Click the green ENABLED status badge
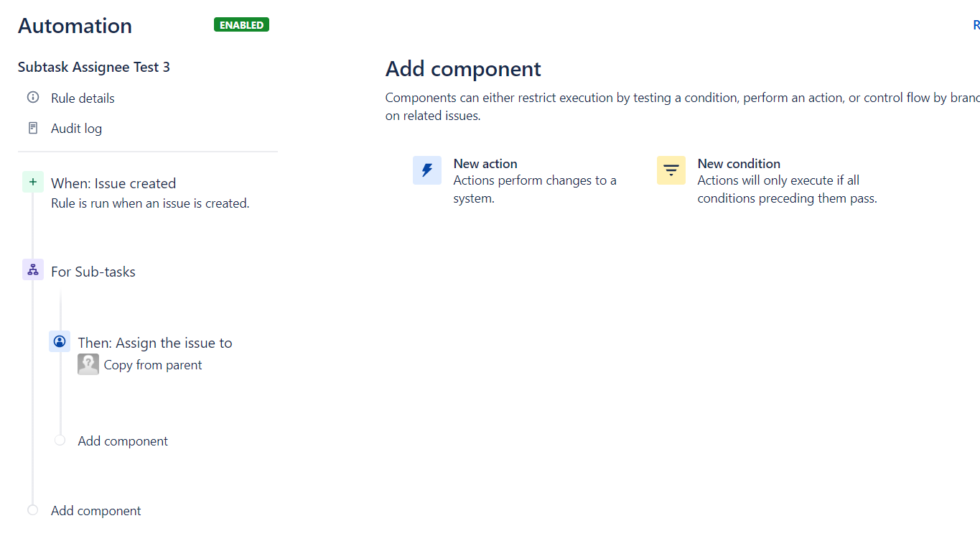Viewport: 980px width, 554px height. [x=241, y=25]
